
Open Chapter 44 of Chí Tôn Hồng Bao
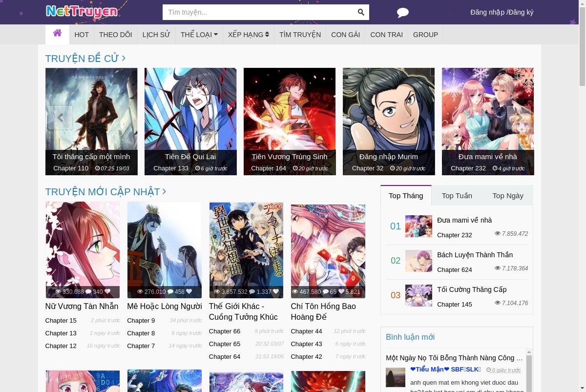coord(307,331)
